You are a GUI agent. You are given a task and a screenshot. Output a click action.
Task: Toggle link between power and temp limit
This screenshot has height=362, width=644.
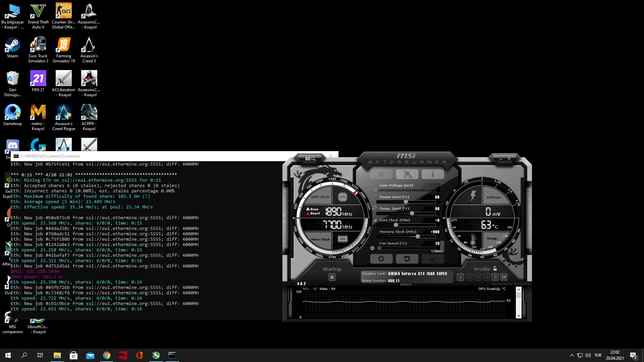click(374, 208)
